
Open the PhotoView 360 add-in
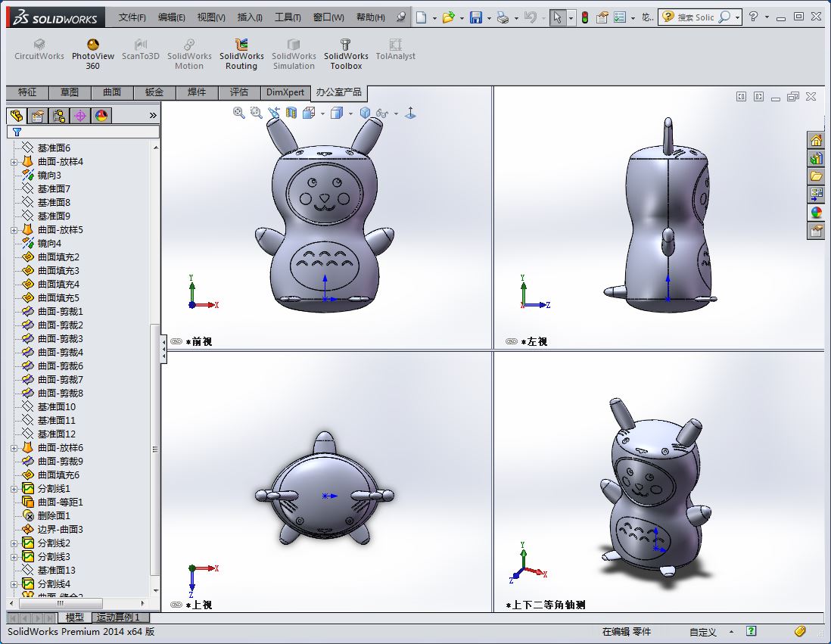93,54
